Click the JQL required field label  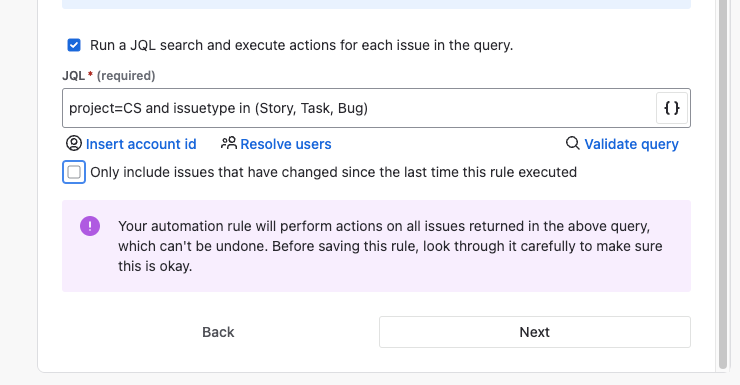point(109,75)
